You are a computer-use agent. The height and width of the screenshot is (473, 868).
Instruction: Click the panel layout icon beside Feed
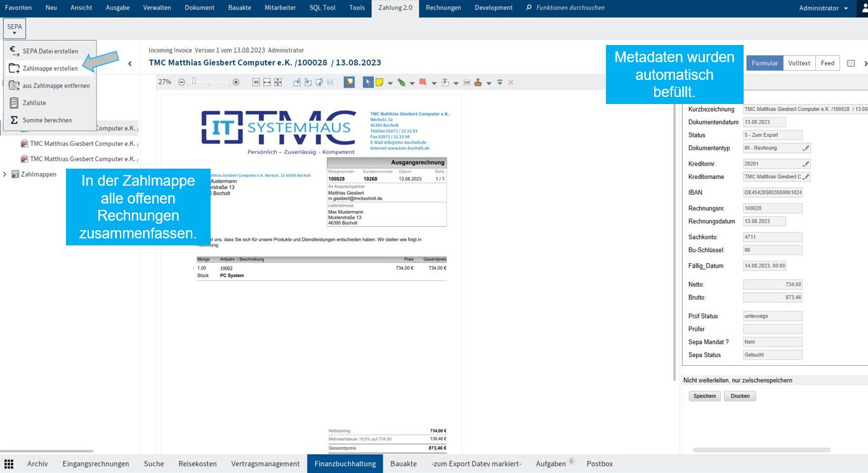click(x=851, y=63)
